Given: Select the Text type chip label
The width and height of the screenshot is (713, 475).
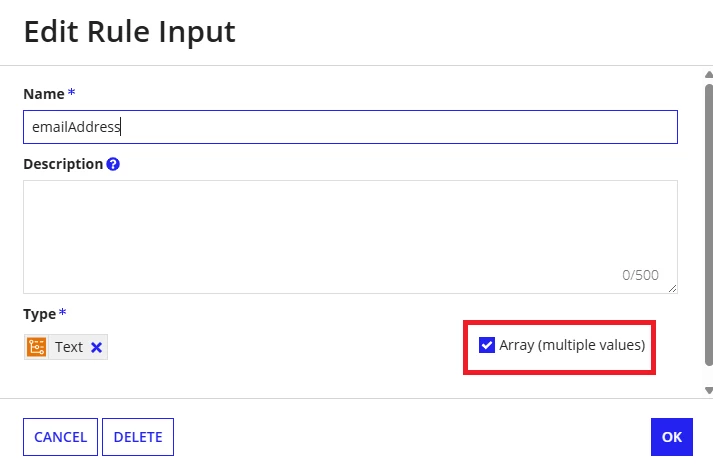Looking at the screenshot, I should tap(69, 347).
